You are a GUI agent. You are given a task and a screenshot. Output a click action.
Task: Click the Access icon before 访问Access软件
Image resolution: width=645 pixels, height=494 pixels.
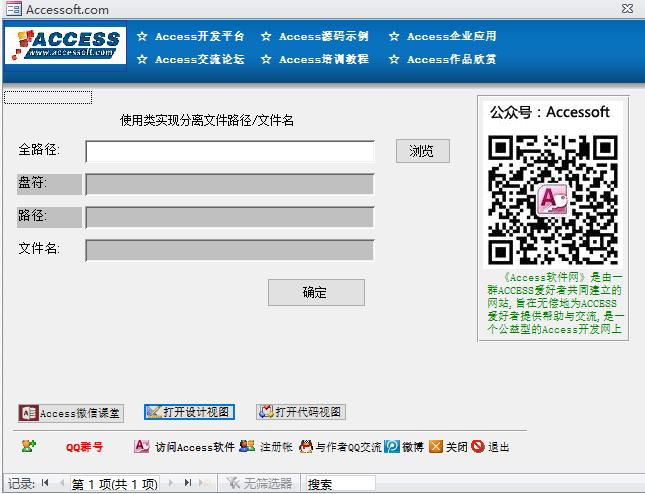click(x=142, y=446)
